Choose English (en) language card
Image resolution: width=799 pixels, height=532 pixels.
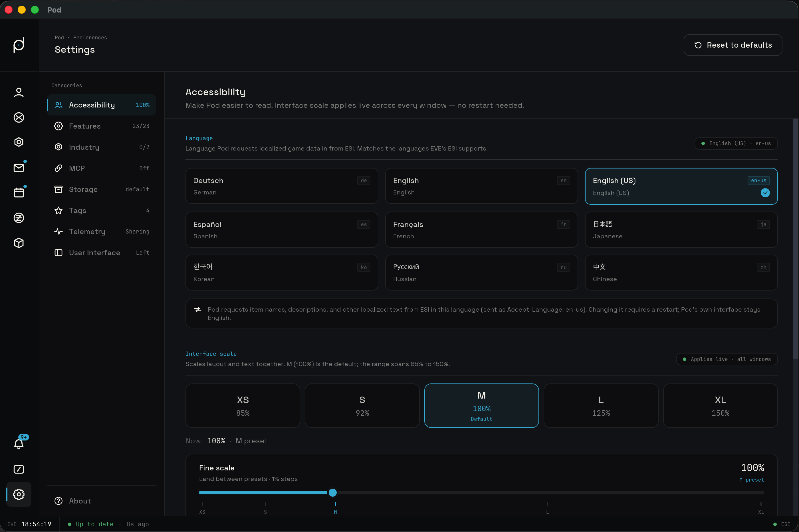click(481, 186)
